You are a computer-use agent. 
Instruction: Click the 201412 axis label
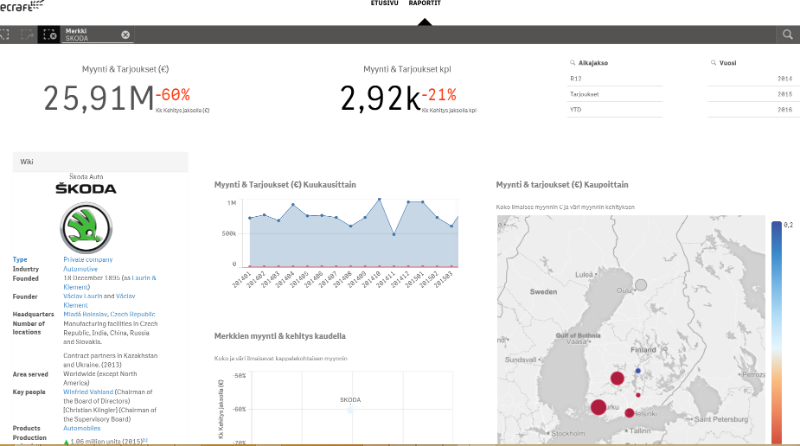pos(400,280)
